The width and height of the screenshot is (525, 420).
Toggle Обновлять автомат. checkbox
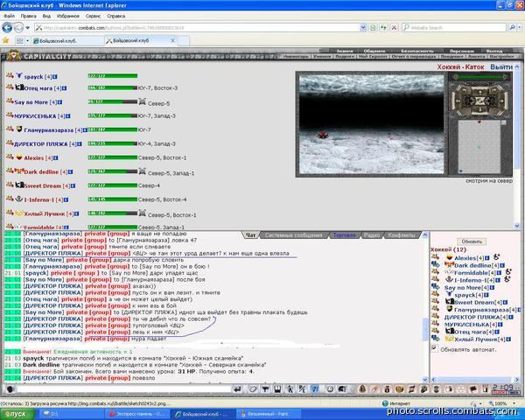click(434, 348)
